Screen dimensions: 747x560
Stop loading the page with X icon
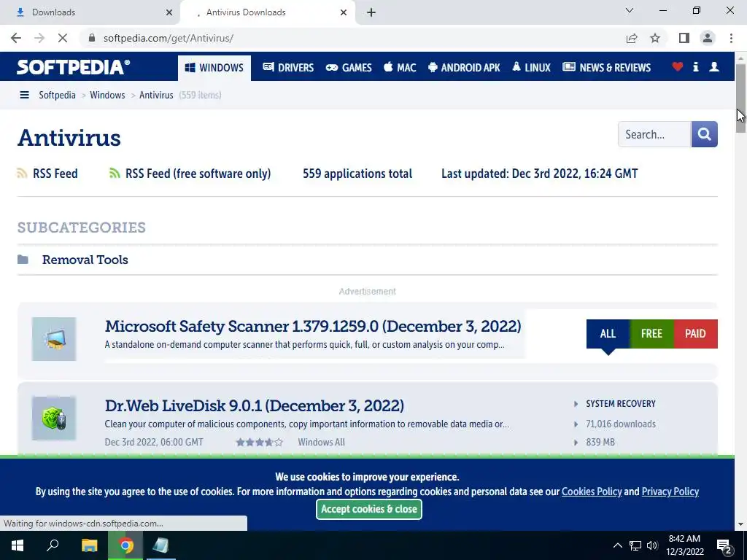point(63,38)
